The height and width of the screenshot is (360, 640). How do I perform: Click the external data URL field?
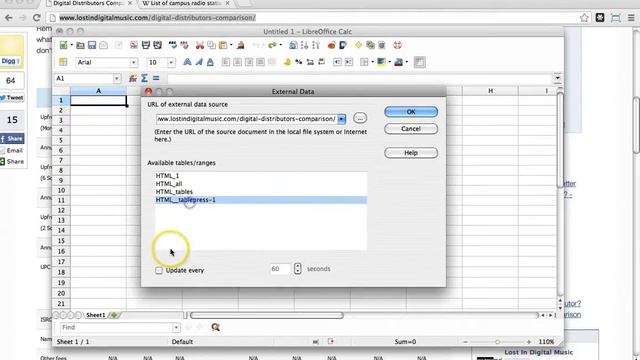pos(247,119)
